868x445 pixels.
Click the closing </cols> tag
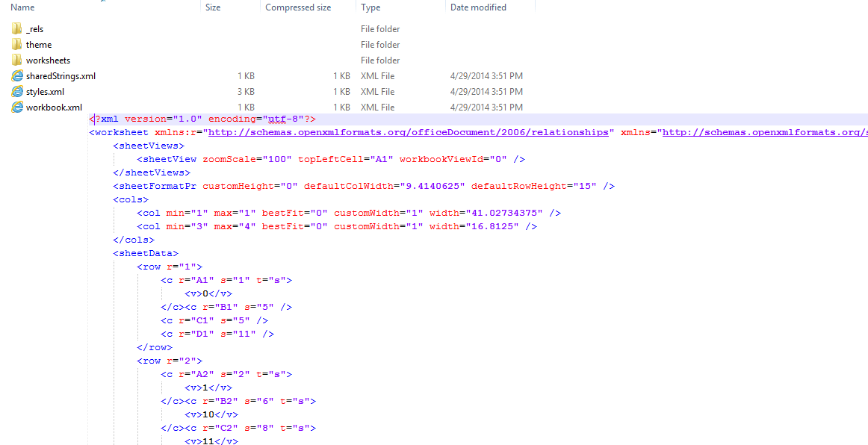[x=134, y=240]
